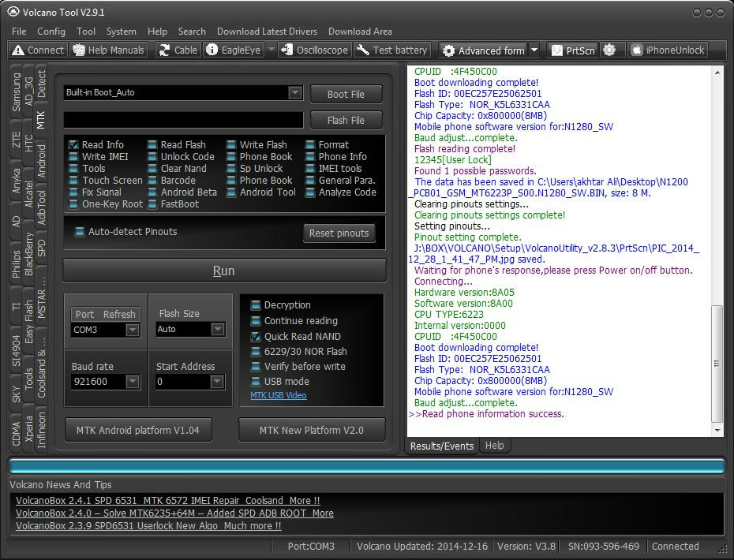The width and height of the screenshot is (734, 560).
Task: Open the COM3 port dropdown
Action: pyautogui.click(x=133, y=330)
